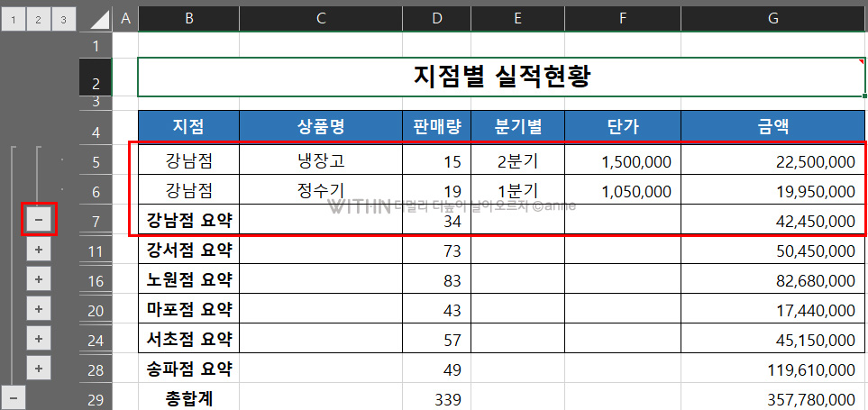Select row 16 header

[x=96, y=278]
